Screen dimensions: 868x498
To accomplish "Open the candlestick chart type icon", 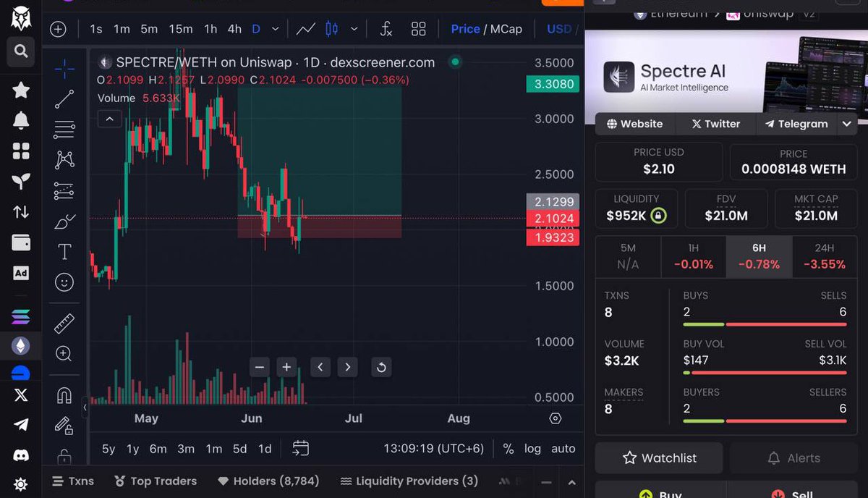I will (331, 29).
